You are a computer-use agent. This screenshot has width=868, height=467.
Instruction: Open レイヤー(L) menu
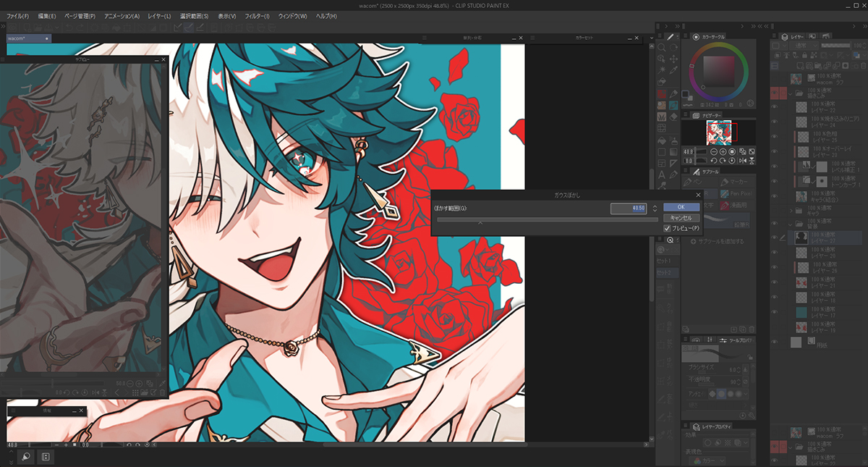(158, 16)
